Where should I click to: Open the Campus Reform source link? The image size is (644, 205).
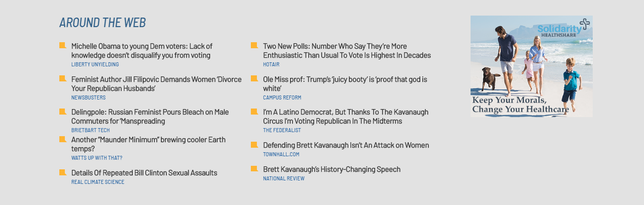(x=282, y=97)
